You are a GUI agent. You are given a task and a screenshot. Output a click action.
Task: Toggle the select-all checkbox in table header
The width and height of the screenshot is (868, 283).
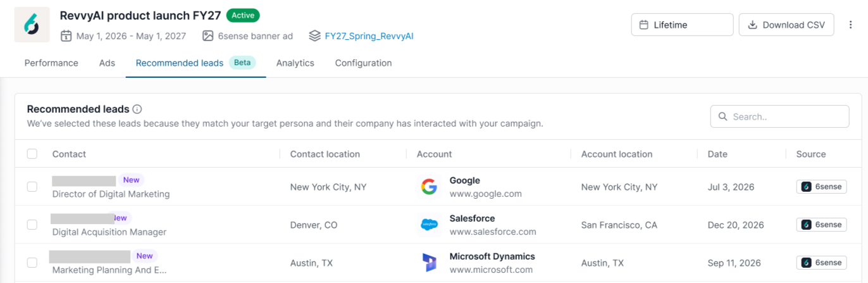32,154
